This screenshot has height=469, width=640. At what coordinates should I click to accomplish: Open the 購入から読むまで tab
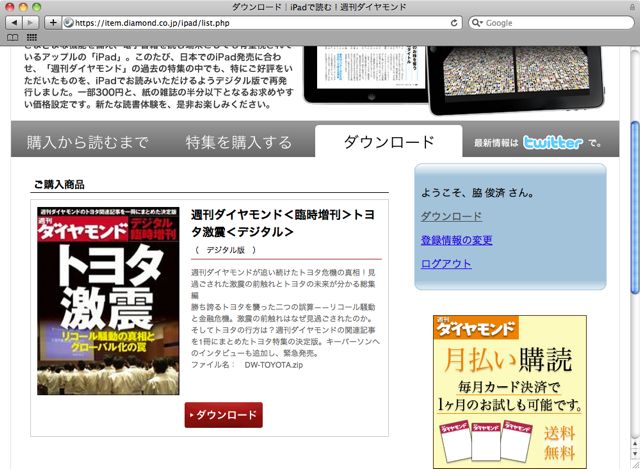(87, 142)
